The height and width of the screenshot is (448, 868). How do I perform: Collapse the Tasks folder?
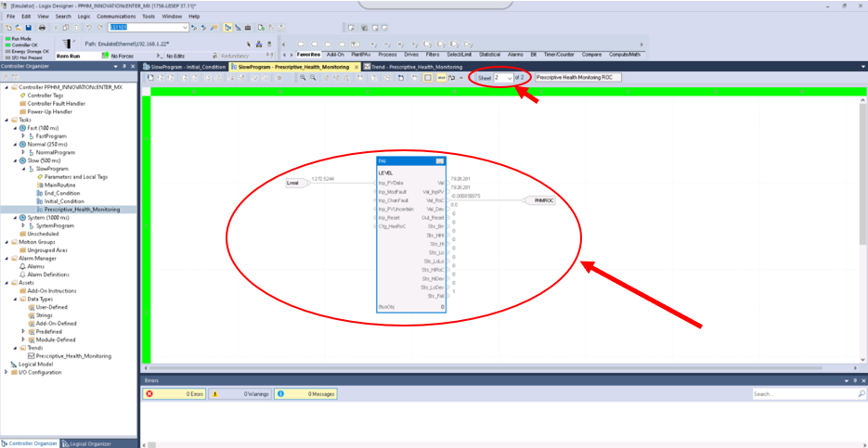pos(6,120)
